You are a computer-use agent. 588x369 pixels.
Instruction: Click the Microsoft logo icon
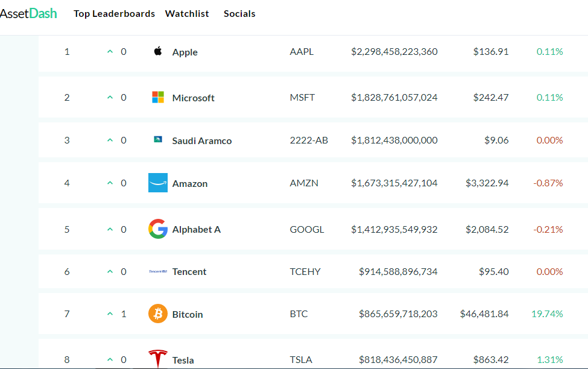pyautogui.click(x=158, y=97)
